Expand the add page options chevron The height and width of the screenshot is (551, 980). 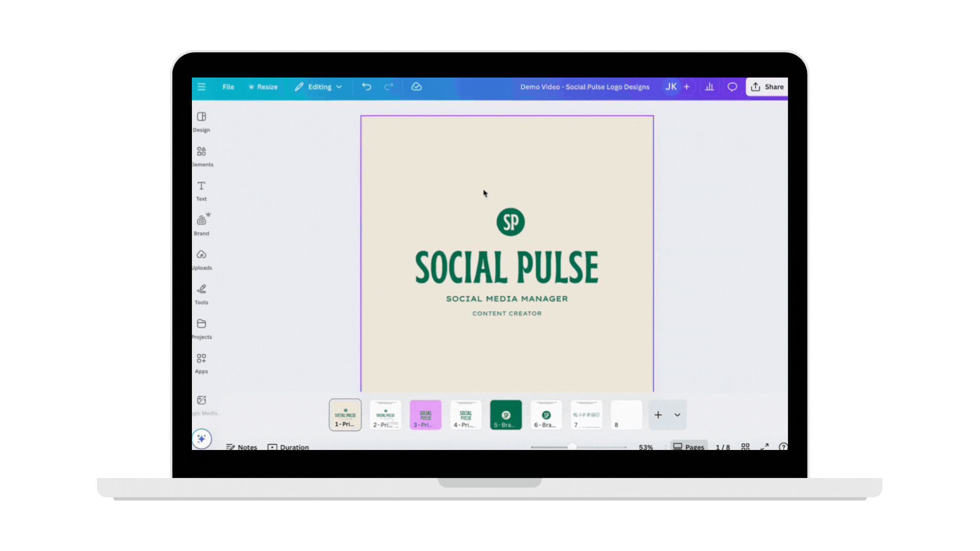[x=677, y=415]
